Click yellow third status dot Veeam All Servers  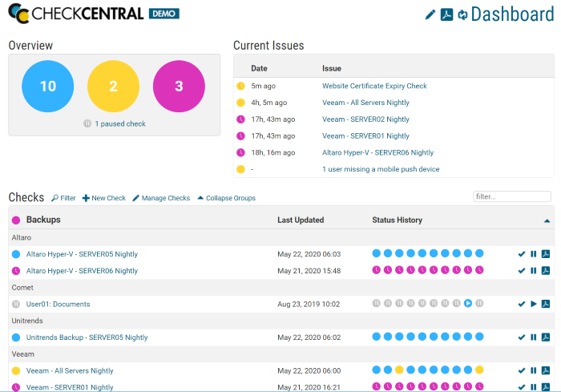click(399, 370)
